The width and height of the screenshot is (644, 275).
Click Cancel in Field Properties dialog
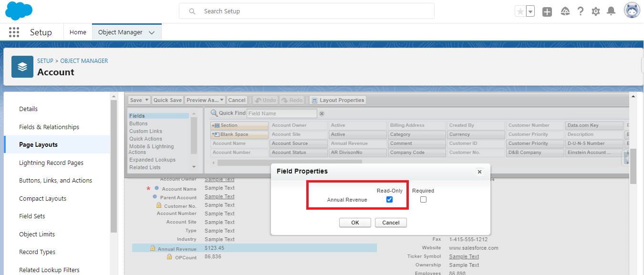391,223
